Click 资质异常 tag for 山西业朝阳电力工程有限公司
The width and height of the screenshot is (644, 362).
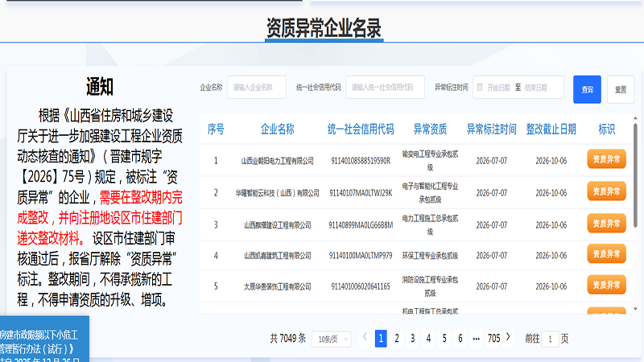(607, 158)
